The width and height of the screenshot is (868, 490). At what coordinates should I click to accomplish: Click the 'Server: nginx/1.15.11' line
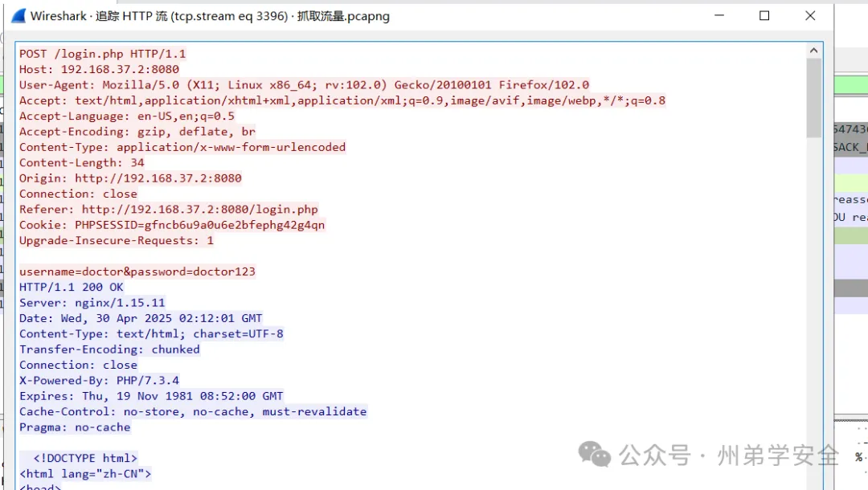pyautogui.click(x=92, y=303)
